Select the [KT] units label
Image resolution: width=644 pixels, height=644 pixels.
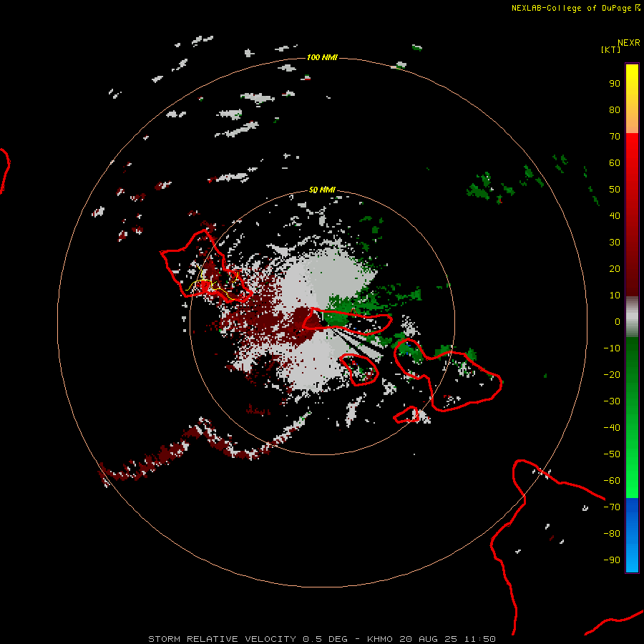click(x=611, y=49)
